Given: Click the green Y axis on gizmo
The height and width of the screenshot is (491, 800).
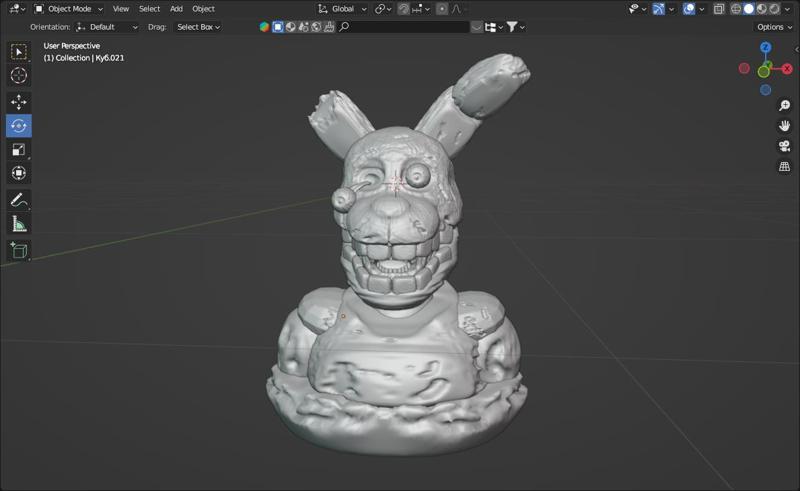Looking at the screenshot, I should [x=764, y=71].
